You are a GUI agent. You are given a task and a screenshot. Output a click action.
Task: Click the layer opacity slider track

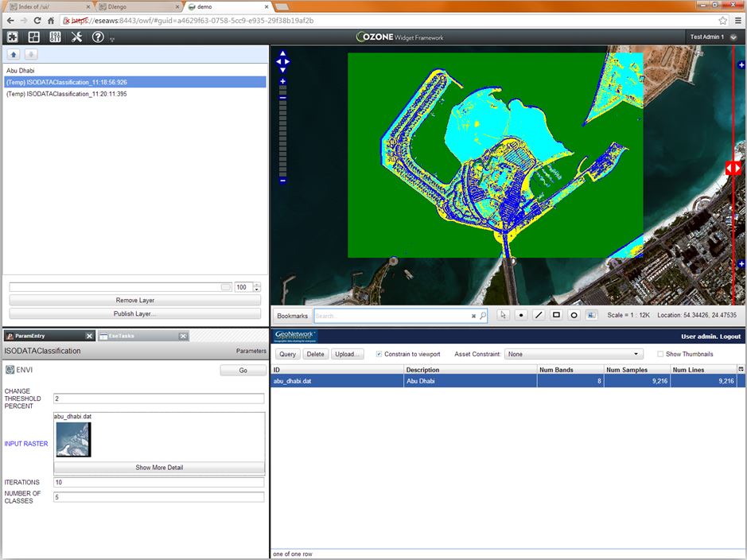click(x=119, y=287)
